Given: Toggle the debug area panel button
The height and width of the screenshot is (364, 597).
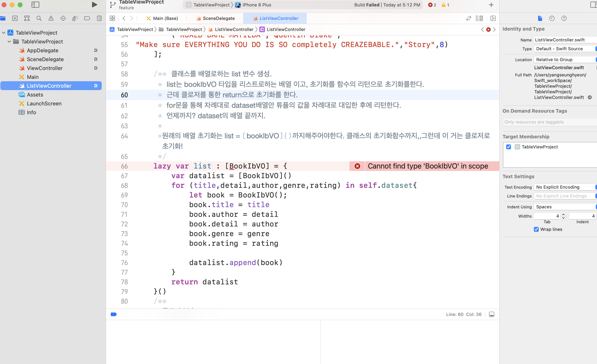Looking at the screenshot, I should [492, 314].
